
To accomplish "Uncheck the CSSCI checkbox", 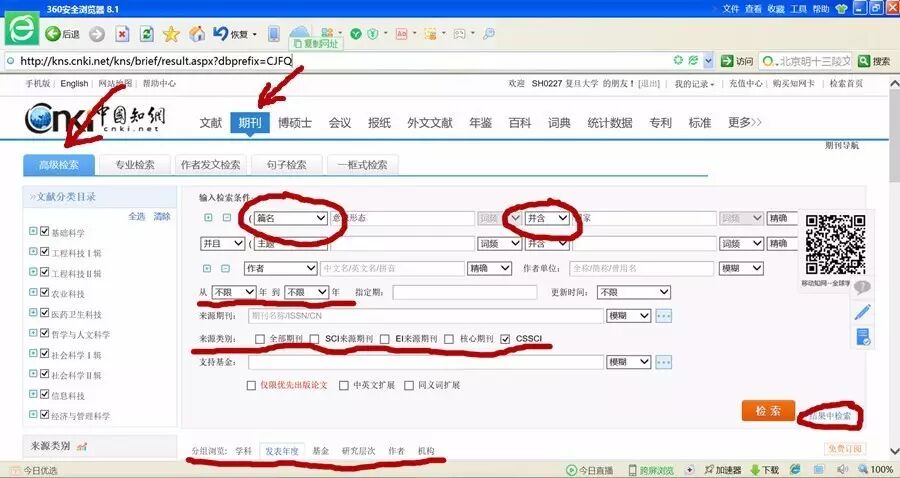I will pyautogui.click(x=505, y=339).
